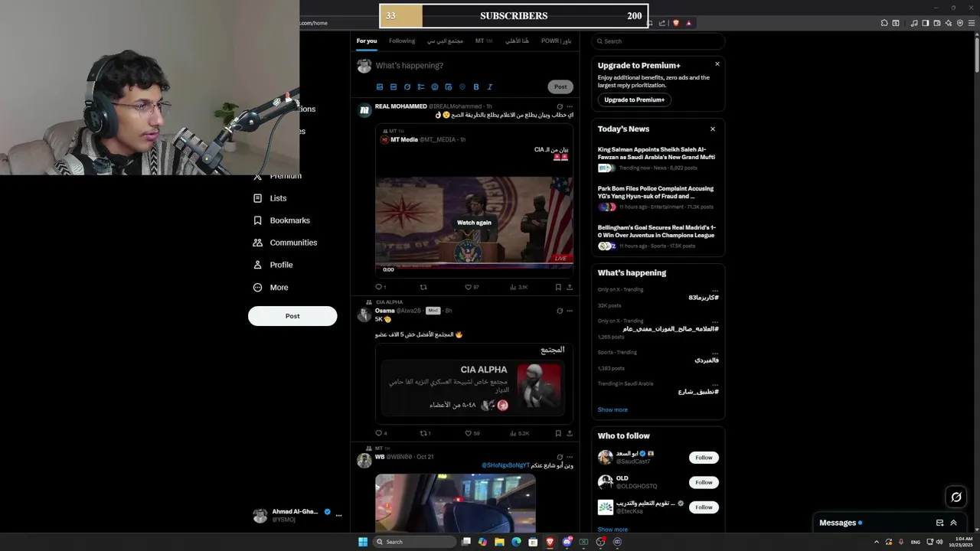The height and width of the screenshot is (551, 980).
Task: Open options for the #كاريزما83 trend
Action: pos(715,290)
